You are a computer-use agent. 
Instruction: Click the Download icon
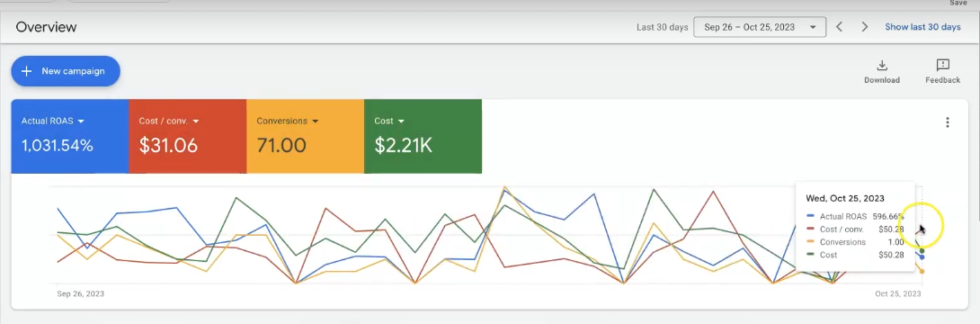[x=882, y=65]
